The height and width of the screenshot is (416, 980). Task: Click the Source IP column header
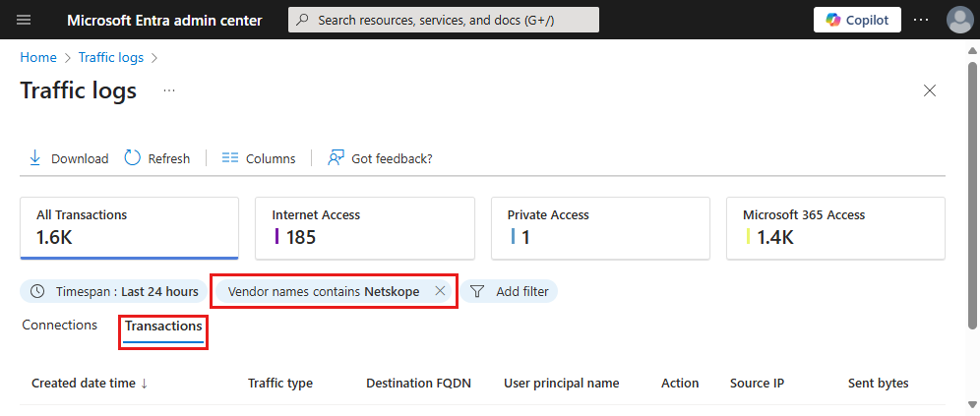tap(757, 383)
